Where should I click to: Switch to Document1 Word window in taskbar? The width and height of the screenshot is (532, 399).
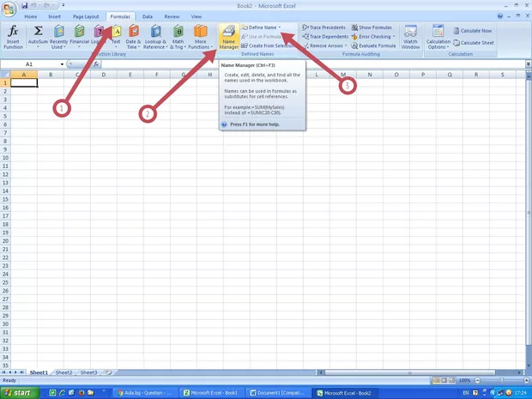(x=277, y=393)
